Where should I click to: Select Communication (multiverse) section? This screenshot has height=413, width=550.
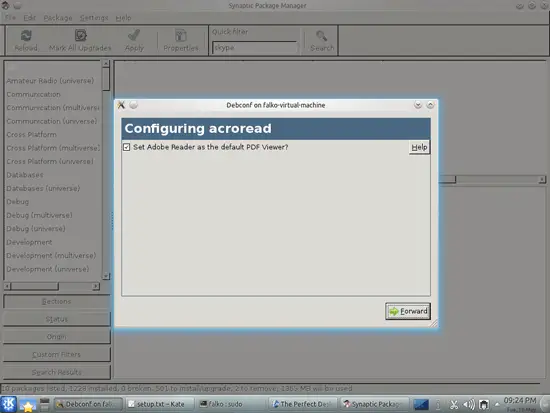(53, 108)
